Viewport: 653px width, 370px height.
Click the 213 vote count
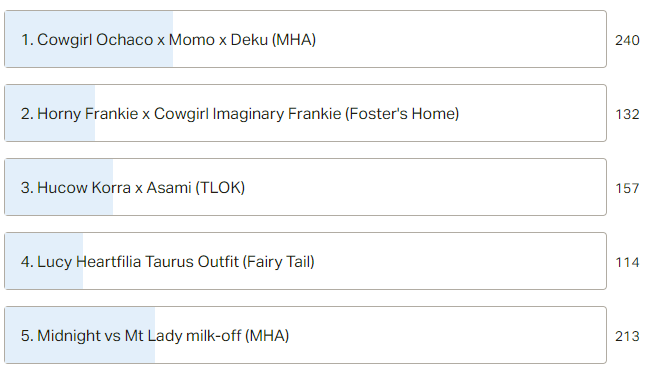pyautogui.click(x=627, y=336)
